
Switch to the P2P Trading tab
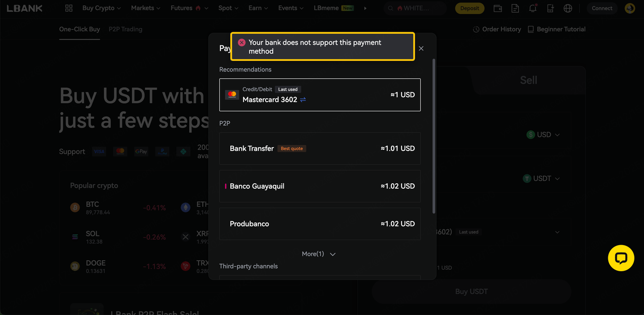[x=125, y=29]
